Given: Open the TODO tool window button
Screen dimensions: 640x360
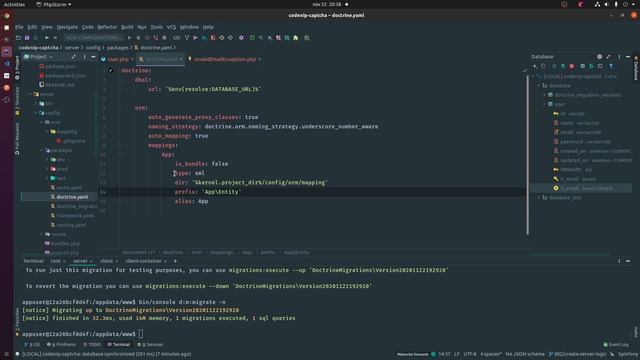Looking at the screenshot, I should pyautogui.click(x=92, y=344).
